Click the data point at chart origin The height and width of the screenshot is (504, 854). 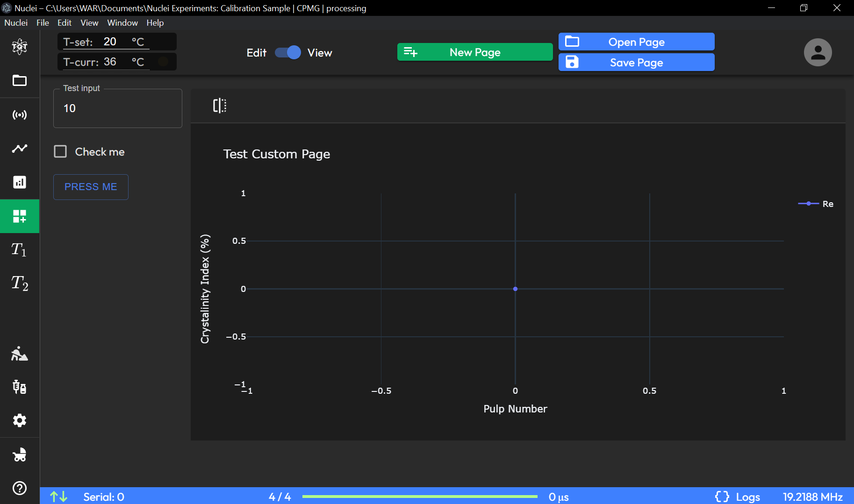515,289
